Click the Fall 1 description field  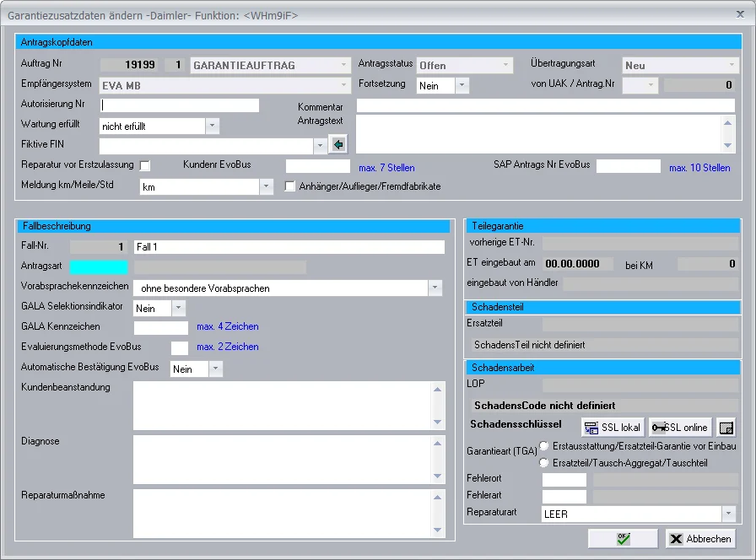[289, 247]
